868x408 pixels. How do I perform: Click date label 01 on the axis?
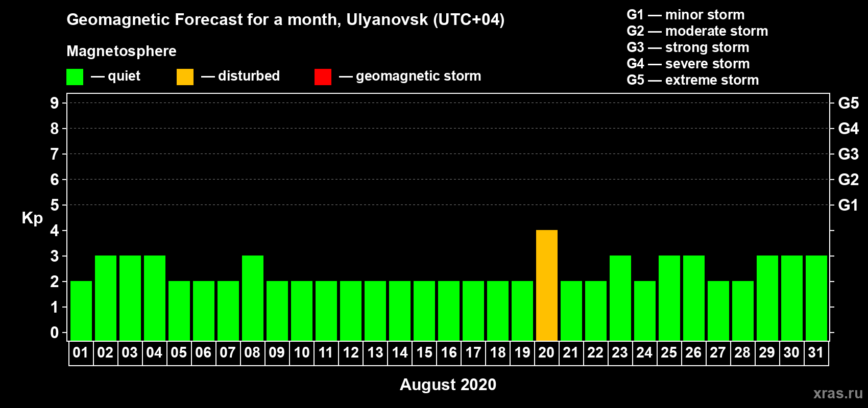point(81,352)
